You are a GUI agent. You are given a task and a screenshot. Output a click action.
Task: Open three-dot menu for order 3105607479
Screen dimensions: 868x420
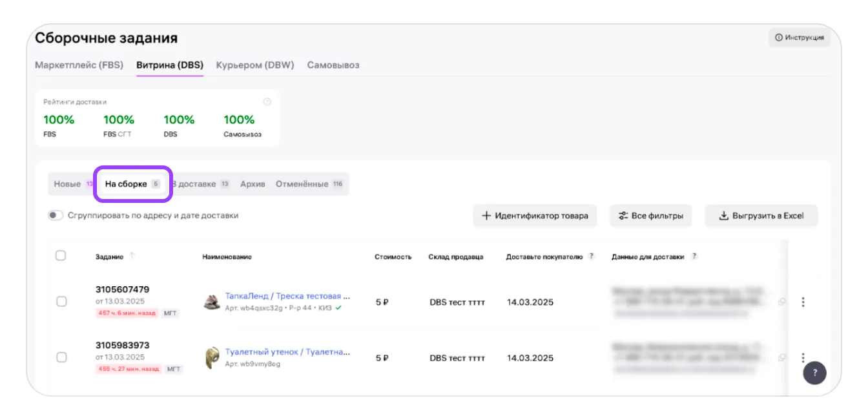pos(803,302)
